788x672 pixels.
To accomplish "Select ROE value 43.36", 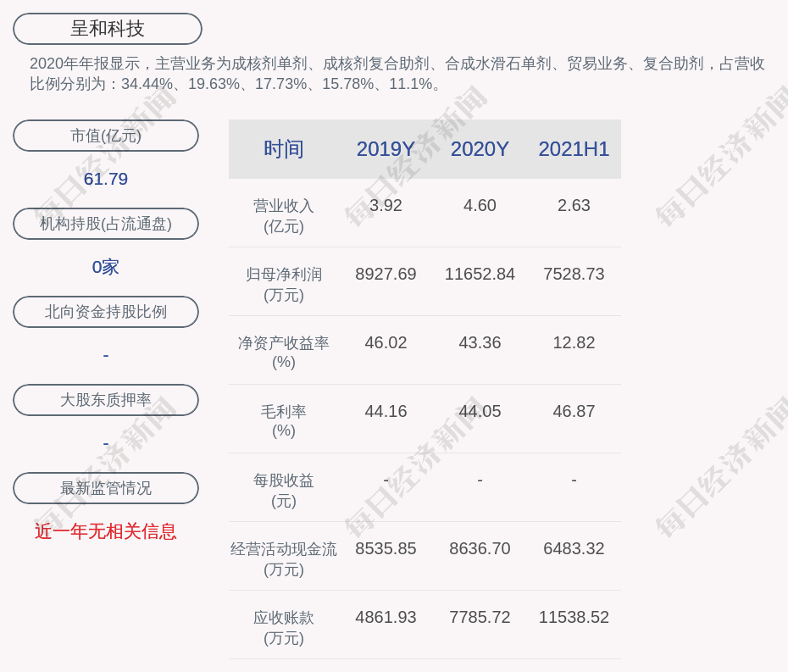I will tap(480, 343).
